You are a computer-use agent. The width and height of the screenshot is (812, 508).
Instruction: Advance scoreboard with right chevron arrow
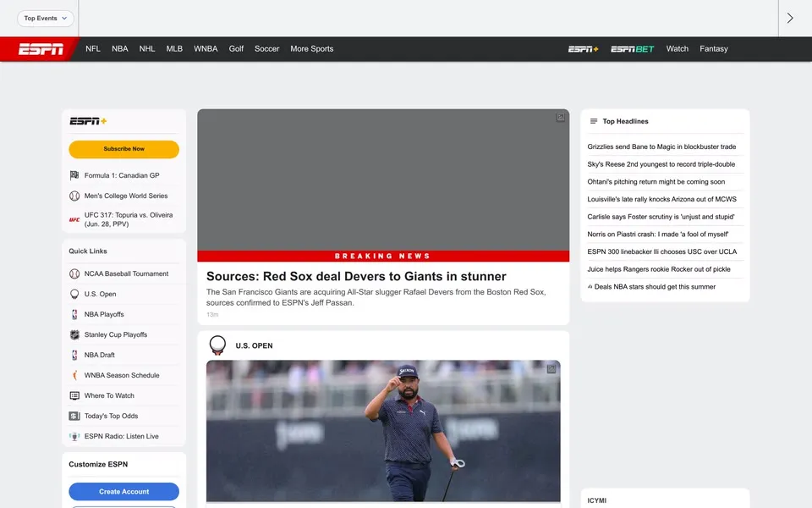pos(790,18)
